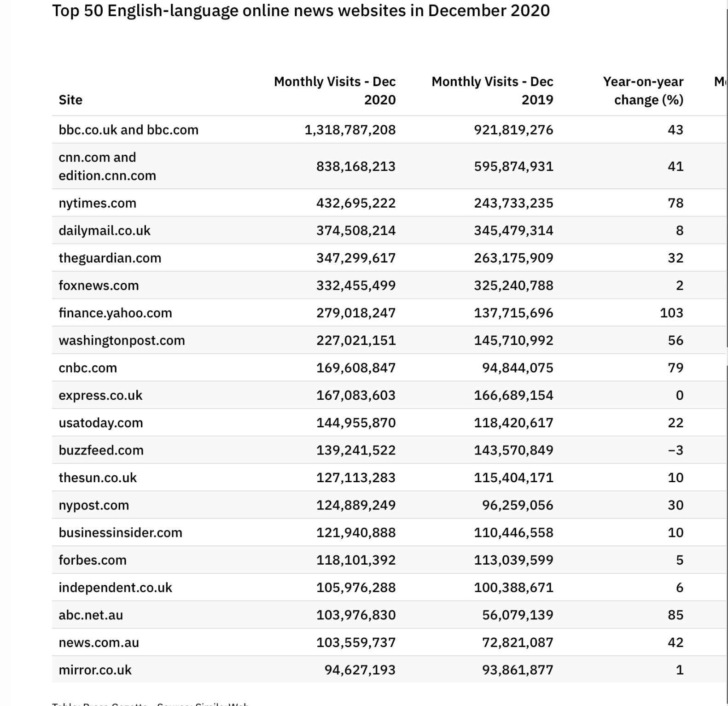Select the 'nypost.com' row label
The image size is (728, 706).
[x=93, y=505]
